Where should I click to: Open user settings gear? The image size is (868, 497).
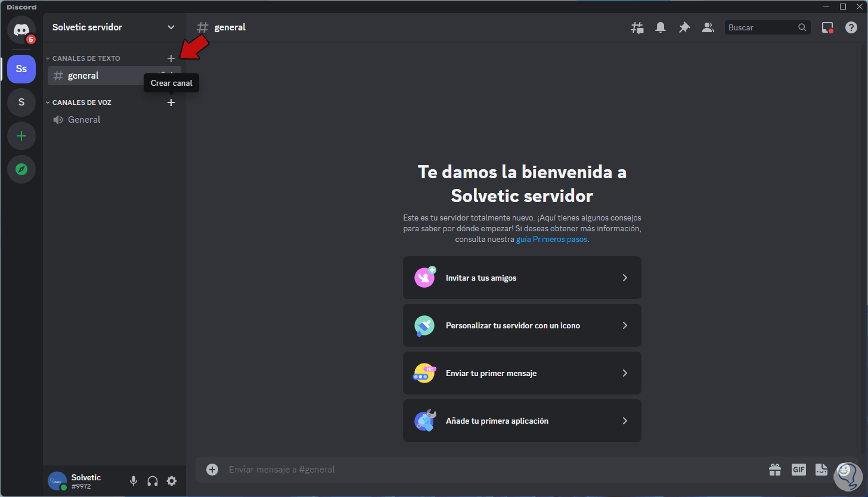coord(172,481)
